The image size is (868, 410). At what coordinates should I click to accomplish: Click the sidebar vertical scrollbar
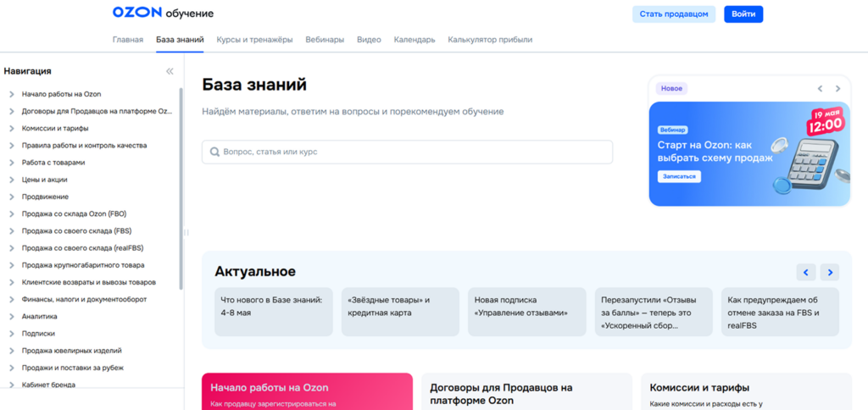[x=181, y=188]
